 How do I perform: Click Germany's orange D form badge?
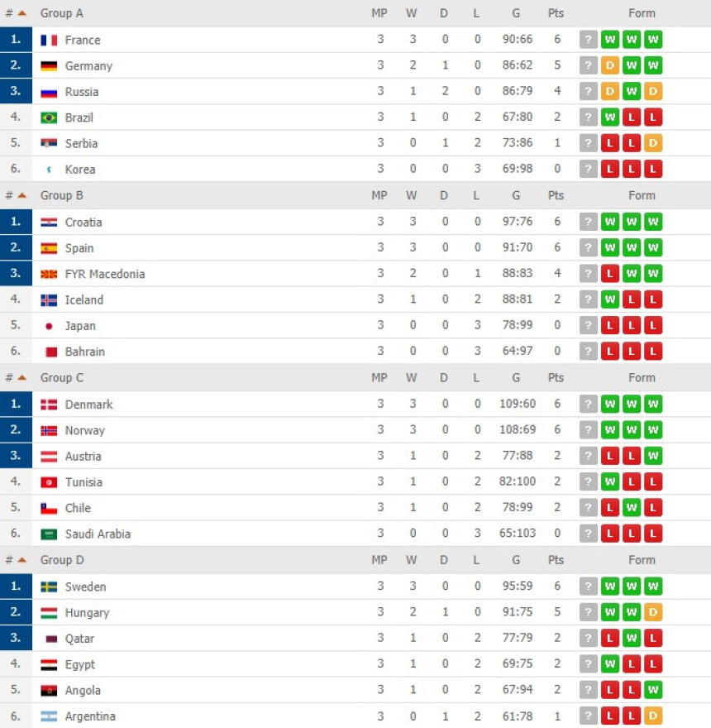click(x=610, y=65)
